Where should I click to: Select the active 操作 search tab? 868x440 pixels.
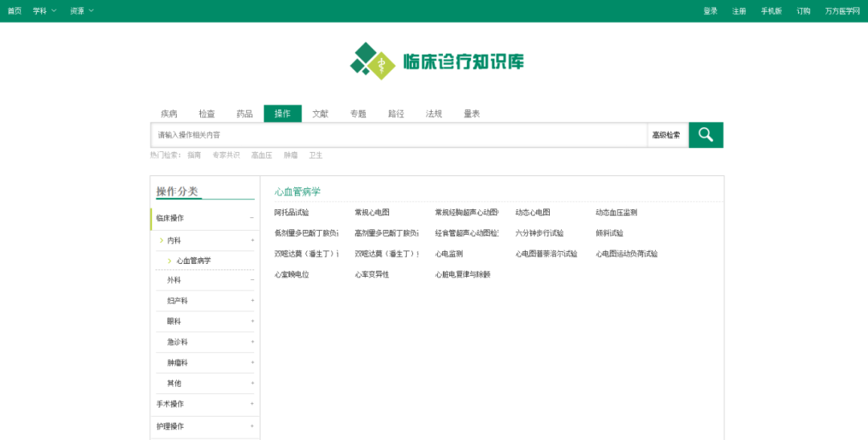pyautogui.click(x=282, y=113)
